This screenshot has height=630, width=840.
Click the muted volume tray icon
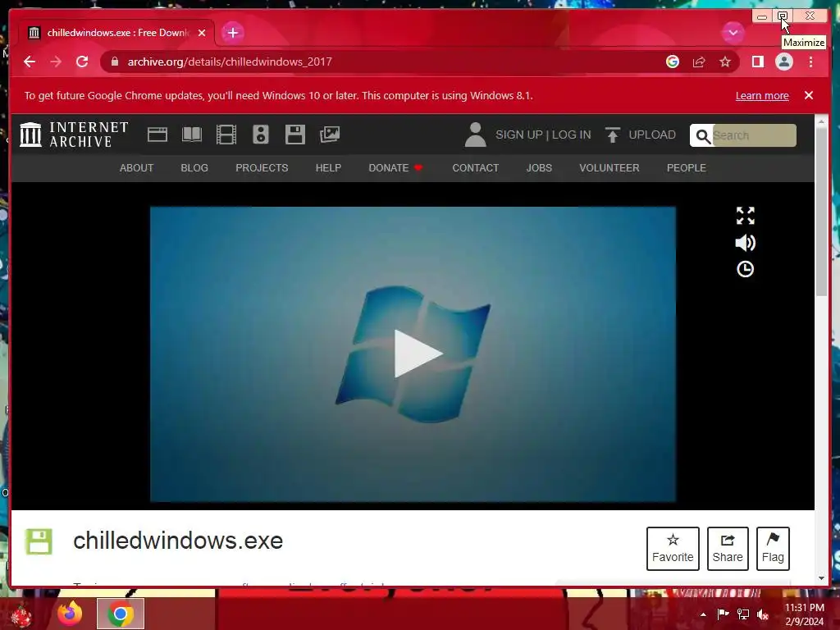click(x=763, y=614)
